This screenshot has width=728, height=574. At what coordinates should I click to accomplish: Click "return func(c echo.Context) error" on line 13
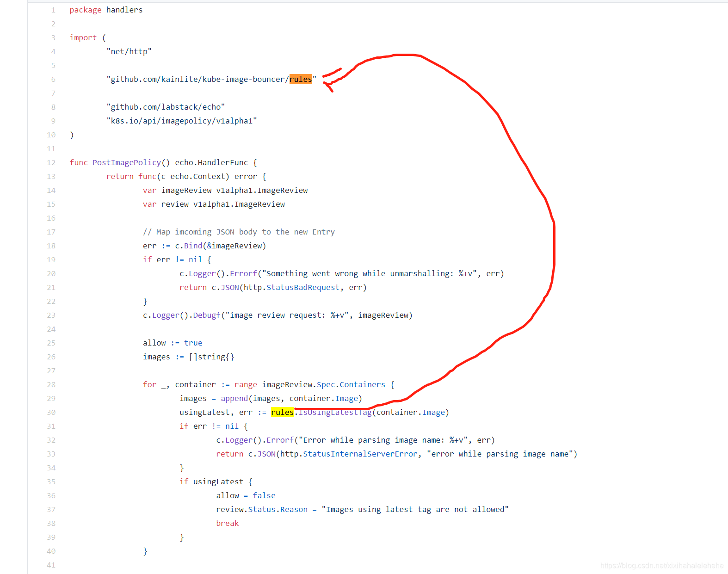[x=182, y=176]
